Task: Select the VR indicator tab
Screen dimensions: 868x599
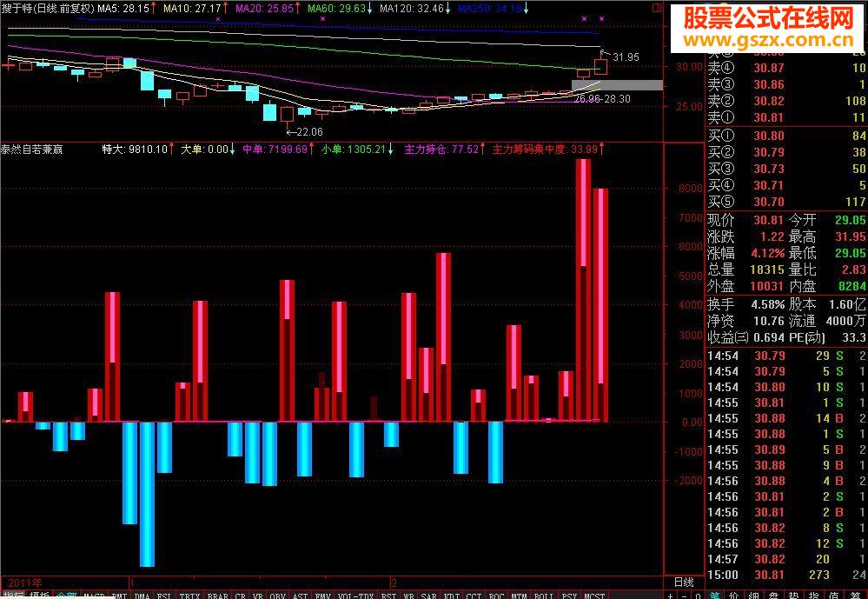Action: pos(258,596)
